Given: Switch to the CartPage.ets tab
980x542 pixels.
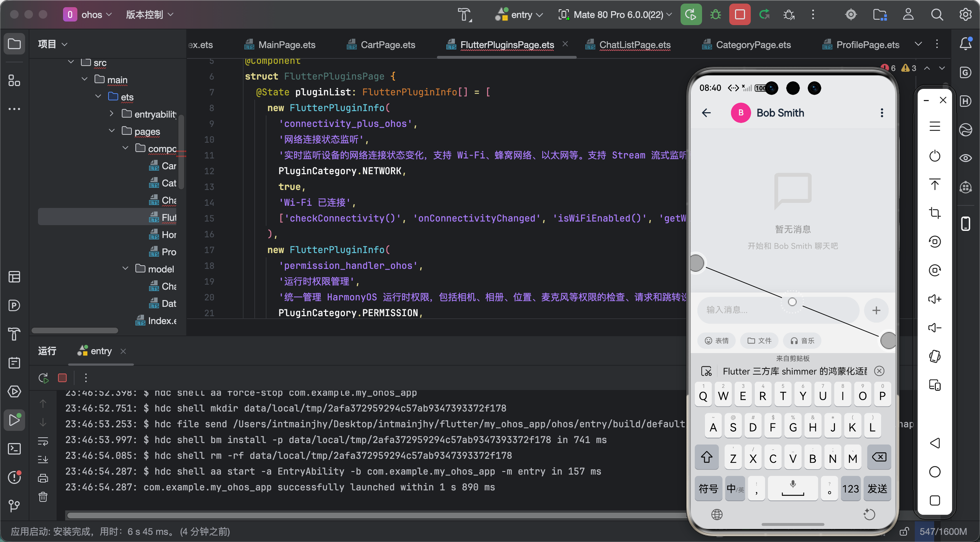Looking at the screenshot, I should click(x=387, y=45).
